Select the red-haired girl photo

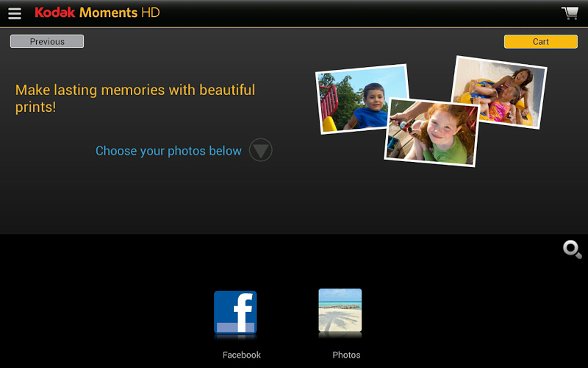pos(431,132)
